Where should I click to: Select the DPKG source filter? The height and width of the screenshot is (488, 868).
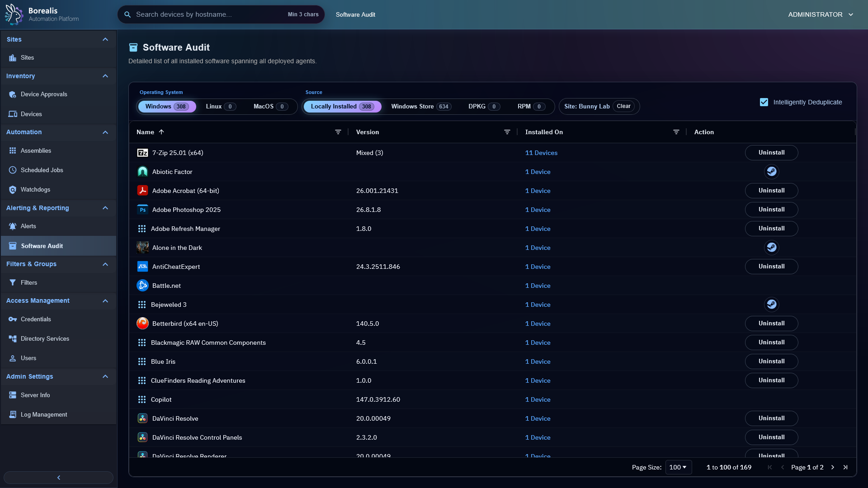(484, 107)
